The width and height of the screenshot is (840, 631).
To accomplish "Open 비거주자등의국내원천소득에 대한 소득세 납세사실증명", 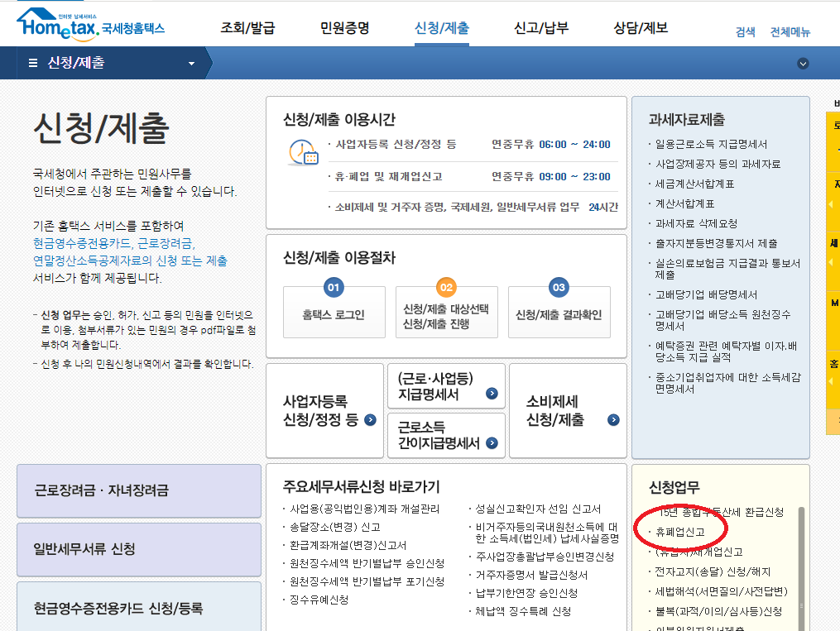I will click(547, 533).
